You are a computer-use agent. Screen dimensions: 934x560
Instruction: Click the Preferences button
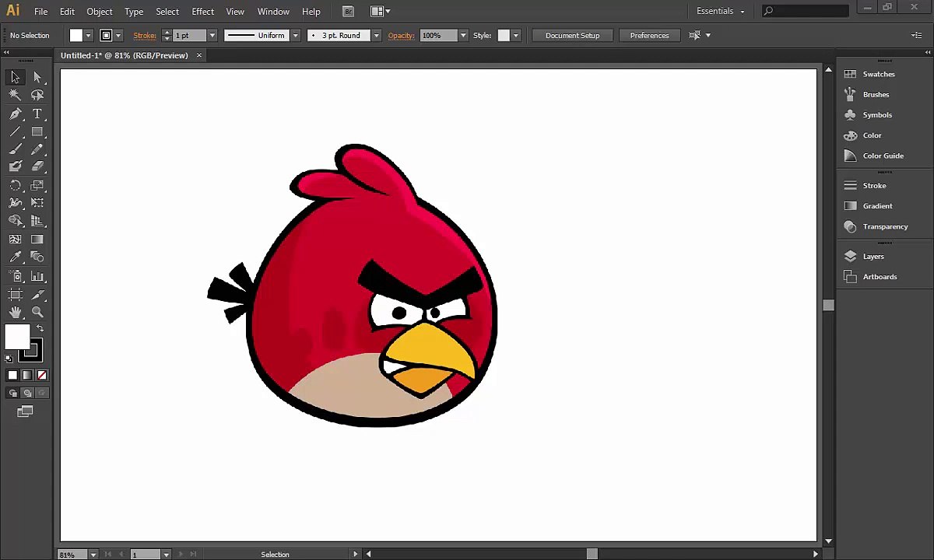pyautogui.click(x=649, y=35)
